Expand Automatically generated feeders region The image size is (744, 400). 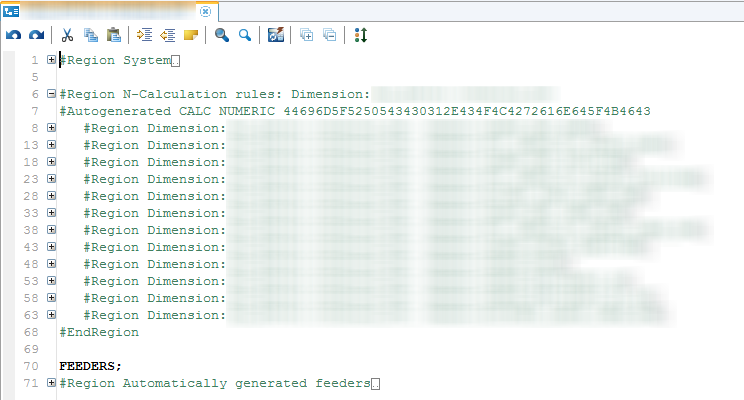(51, 382)
